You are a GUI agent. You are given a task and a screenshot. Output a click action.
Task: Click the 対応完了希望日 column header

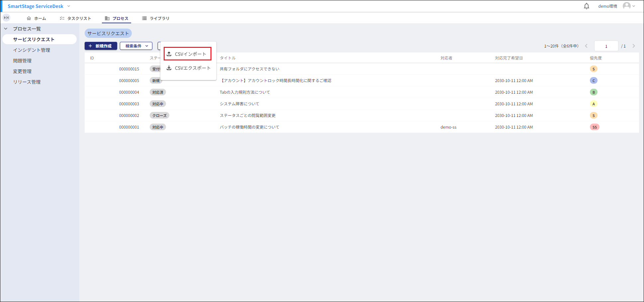point(509,58)
